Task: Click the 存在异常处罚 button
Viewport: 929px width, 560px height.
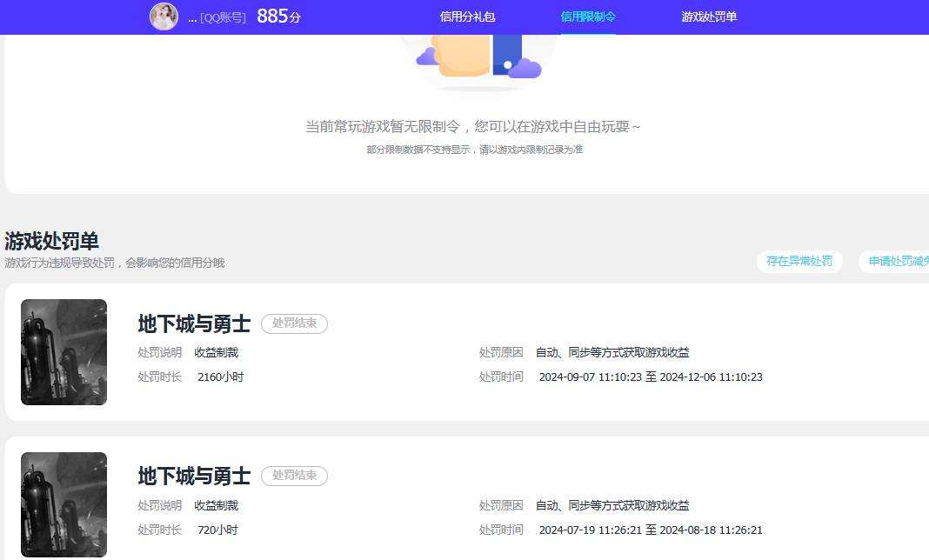Action: pyautogui.click(x=799, y=262)
